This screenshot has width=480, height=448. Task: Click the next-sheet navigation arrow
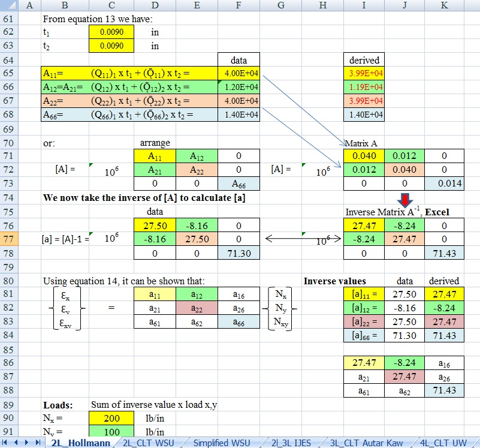27,443
